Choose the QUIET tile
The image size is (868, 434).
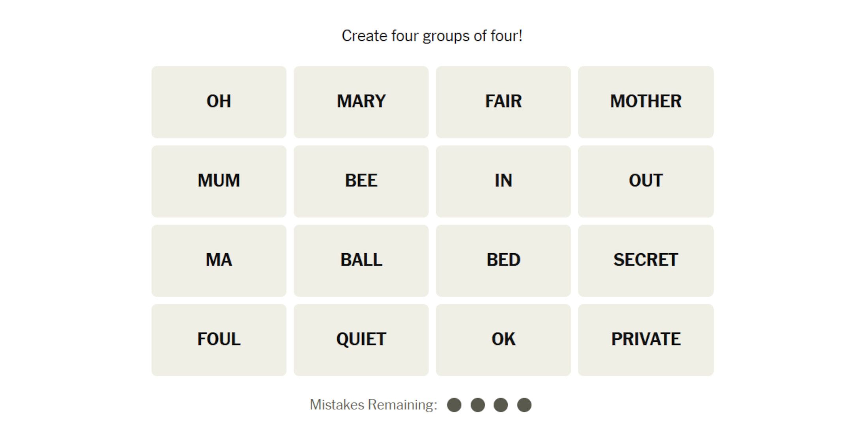(x=361, y=340)
